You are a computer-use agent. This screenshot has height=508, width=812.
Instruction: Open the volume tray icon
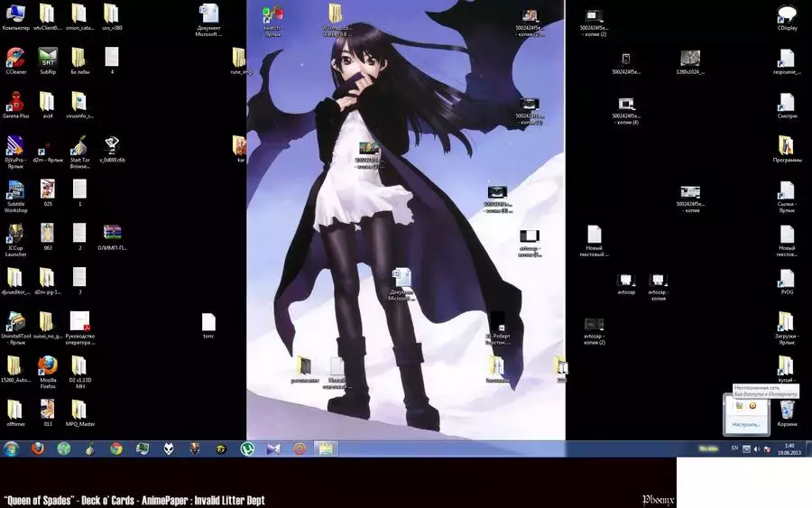757,449
